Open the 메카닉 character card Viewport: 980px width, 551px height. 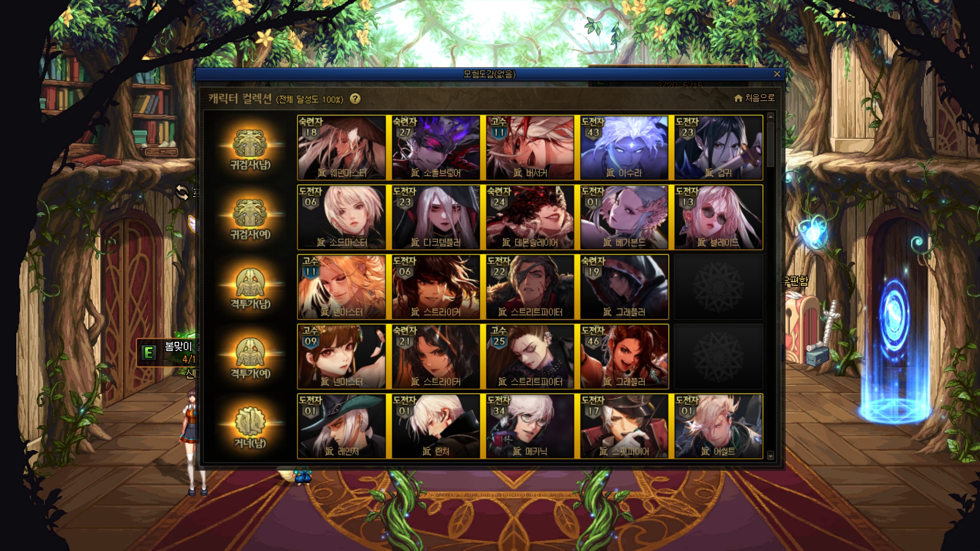tap(530, 426)
